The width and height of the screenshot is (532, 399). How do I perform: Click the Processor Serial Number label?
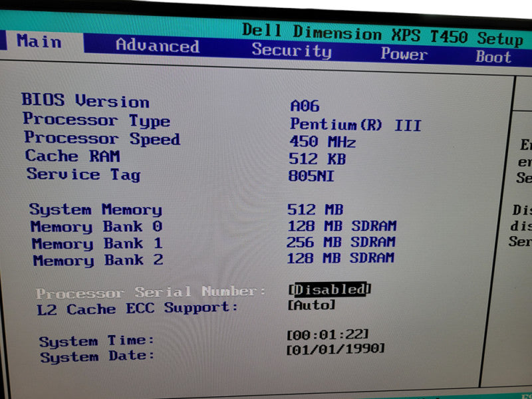coord(151,293)
